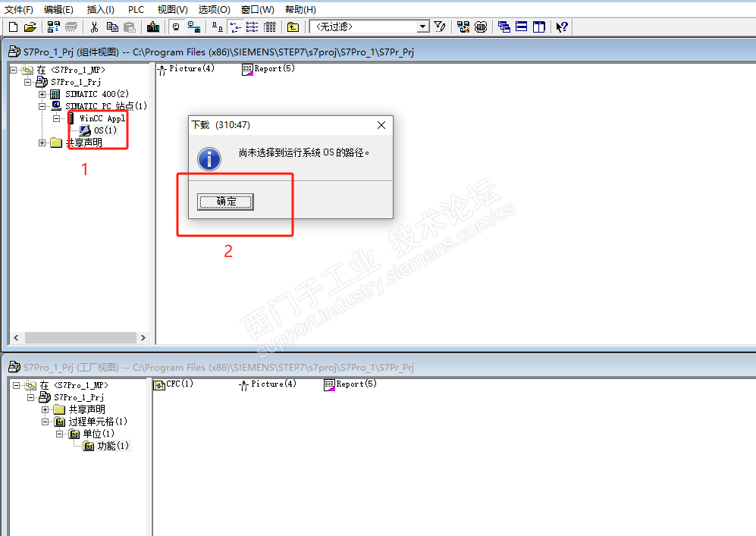Open the 编辑(E) menu
The width and height of the screenshot is (756, 536).
tap(58, 10)
